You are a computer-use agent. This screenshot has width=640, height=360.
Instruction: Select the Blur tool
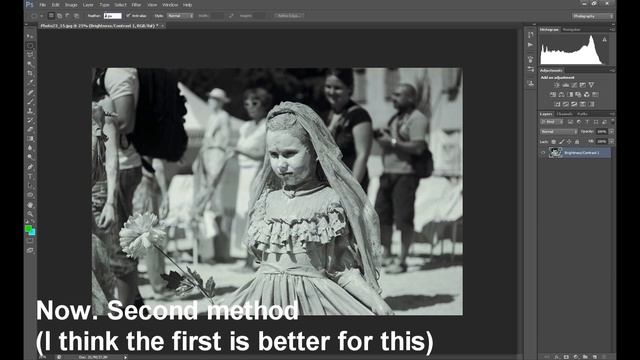[30, 148]
